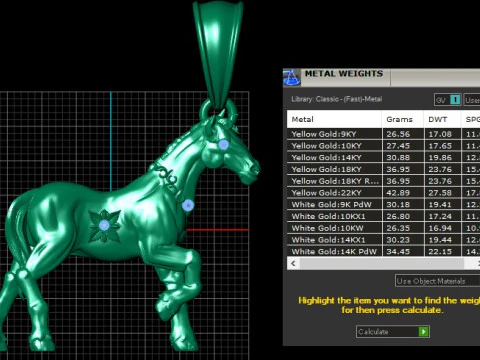Sort by the Grams column header
Screen dimensions: 480x360
tap(403, 119)
